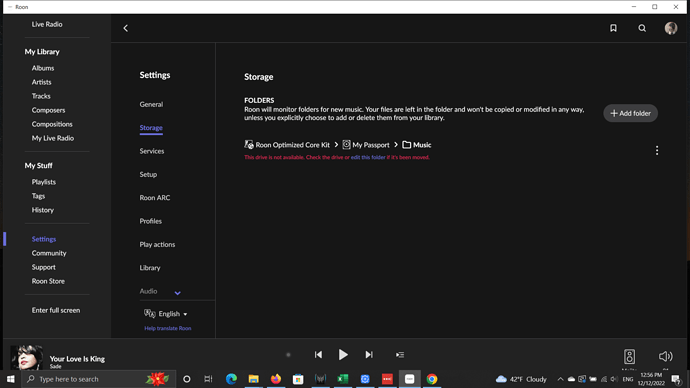
Task: Open My Live Radio in sidebar
Action: click(53, 138)
